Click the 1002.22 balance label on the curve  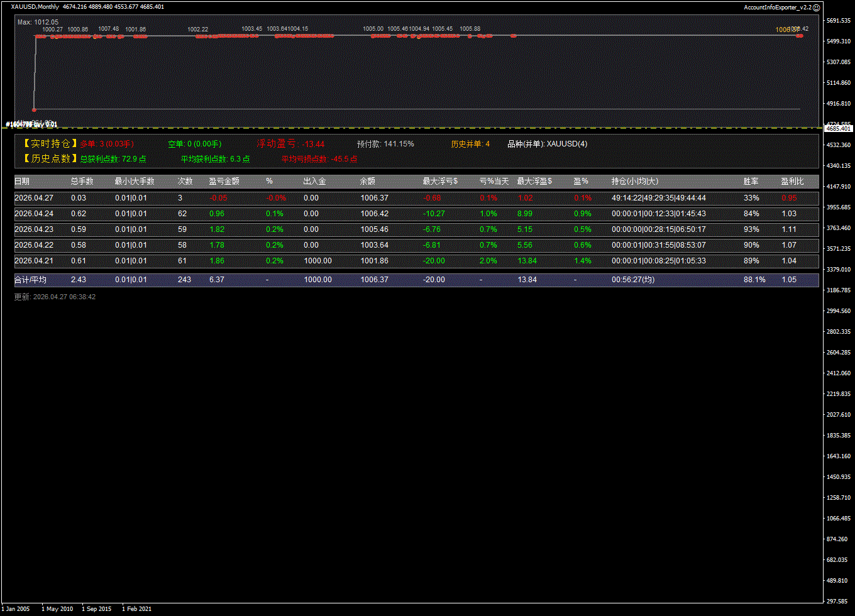tap(197, 30)
